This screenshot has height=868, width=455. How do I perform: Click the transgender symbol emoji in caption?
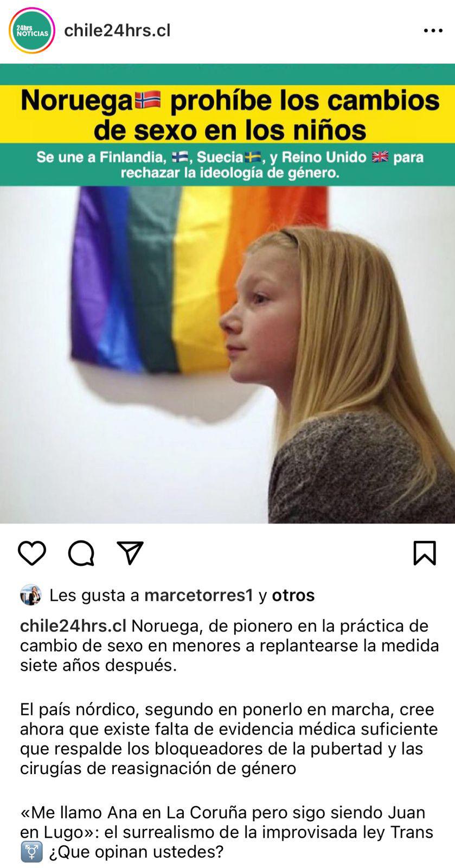pyautogui.click(x=31, y=852)
